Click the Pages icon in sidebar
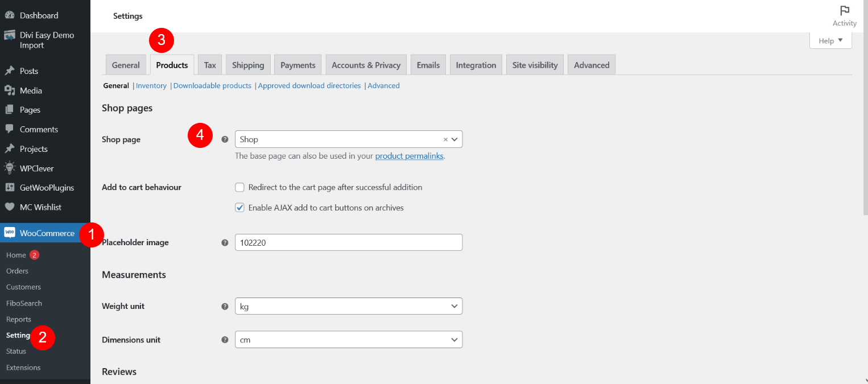 pos(9,110)
